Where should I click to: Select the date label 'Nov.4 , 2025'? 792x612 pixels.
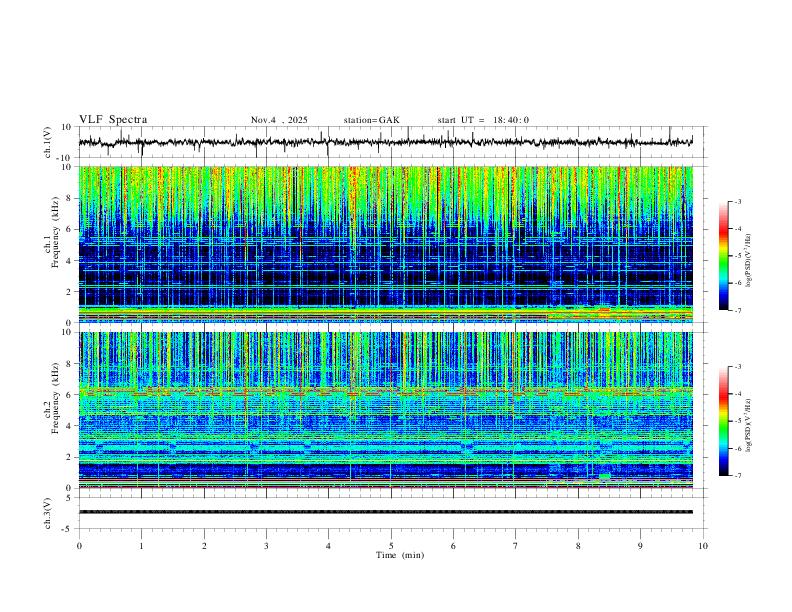point(279,120)
